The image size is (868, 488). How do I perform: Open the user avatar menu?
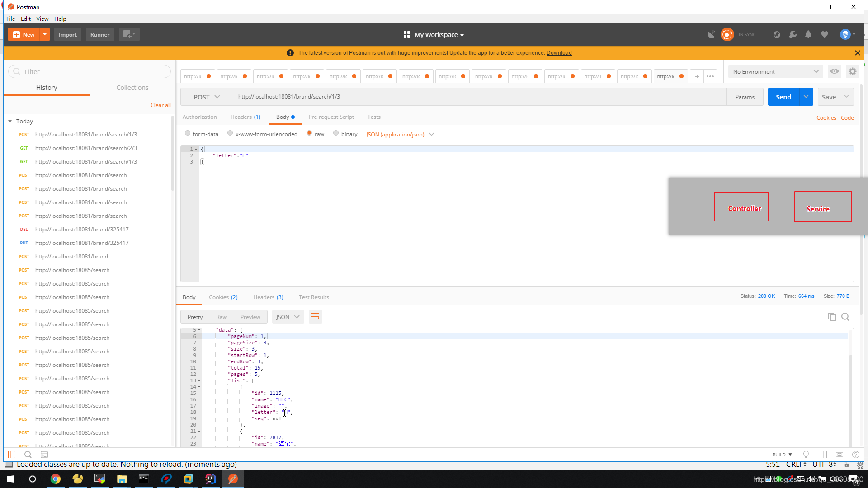(847, 34)
